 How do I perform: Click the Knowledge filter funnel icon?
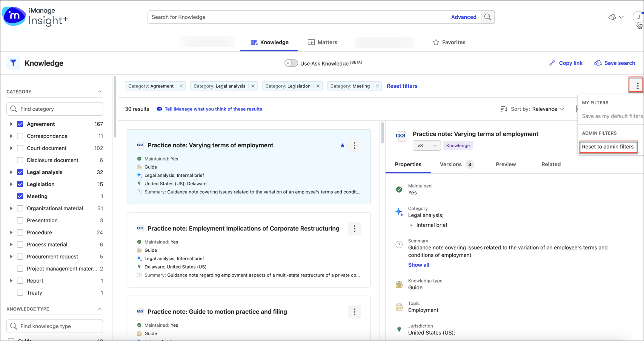13,63
